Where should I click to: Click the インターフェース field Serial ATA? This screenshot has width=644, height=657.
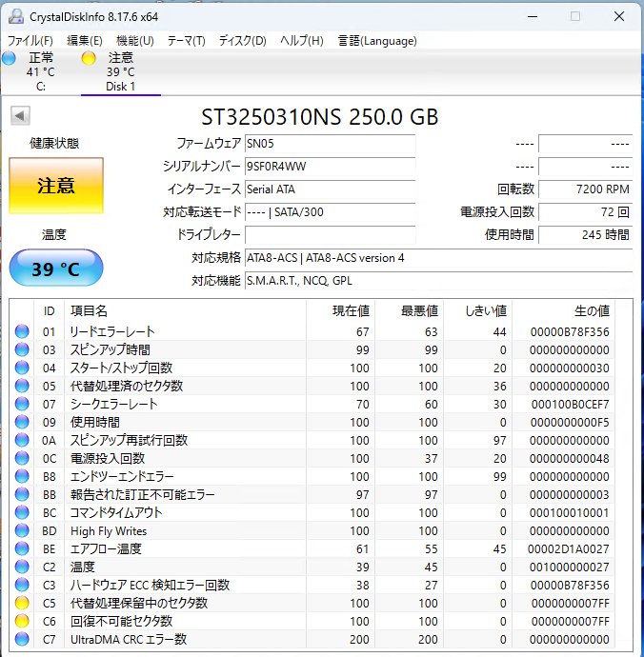(330, 189)
